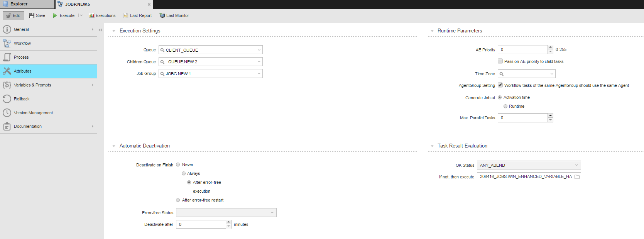Image resolution: width=644 pixels, height=239 pixels.
Task: Open the Job Group dropdown arrow
Action: (x=259, y=73)
